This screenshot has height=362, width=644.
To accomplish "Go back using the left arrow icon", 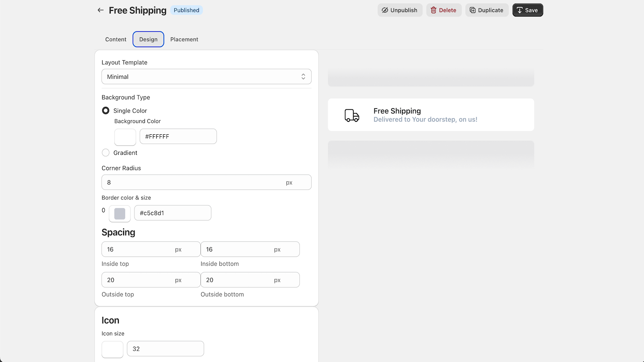I will tap(101, 10).
